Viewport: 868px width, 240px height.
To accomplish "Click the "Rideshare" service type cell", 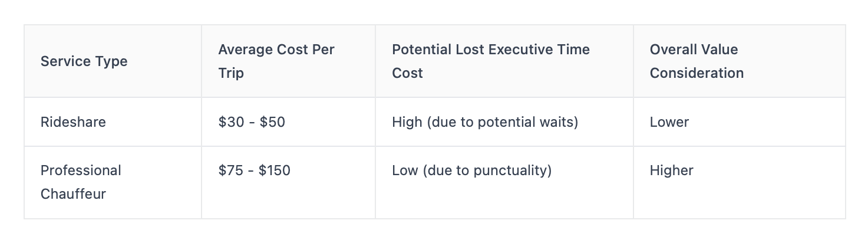I will (73, 122).
